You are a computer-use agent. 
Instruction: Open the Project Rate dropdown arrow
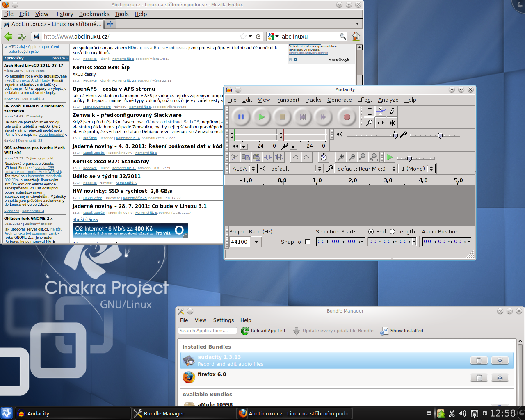257,242
